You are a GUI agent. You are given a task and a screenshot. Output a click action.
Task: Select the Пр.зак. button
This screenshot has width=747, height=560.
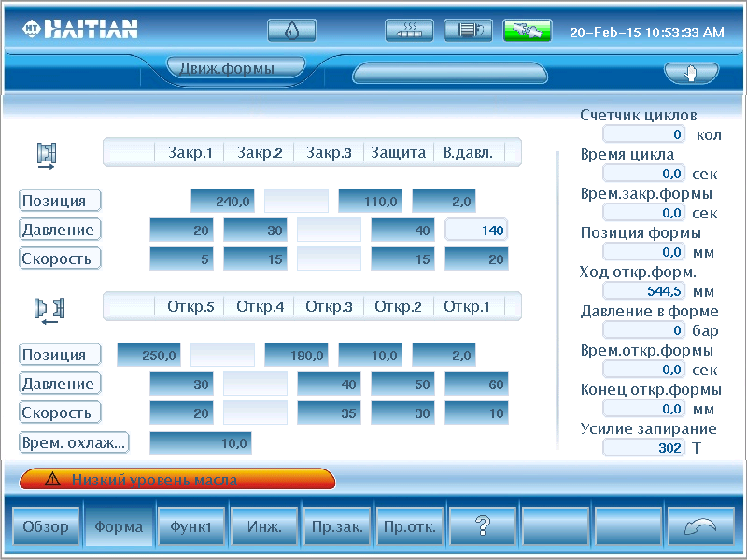tap(337, 526)
